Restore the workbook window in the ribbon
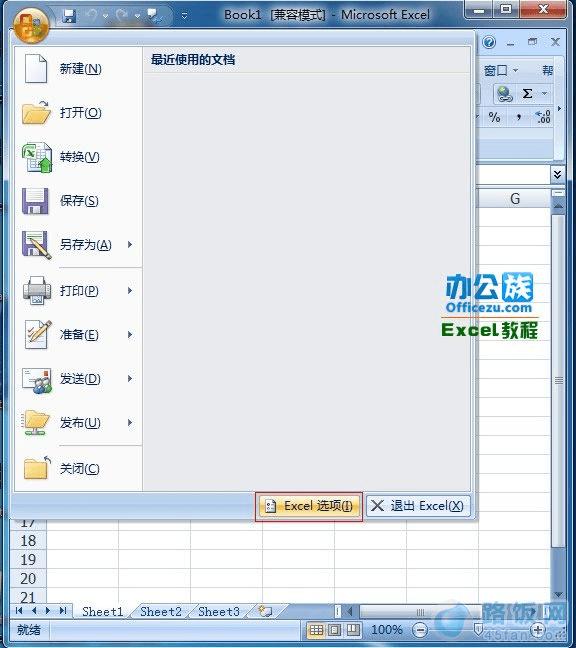The height and width of the screenshot is (648, 576). coord(533,42)
